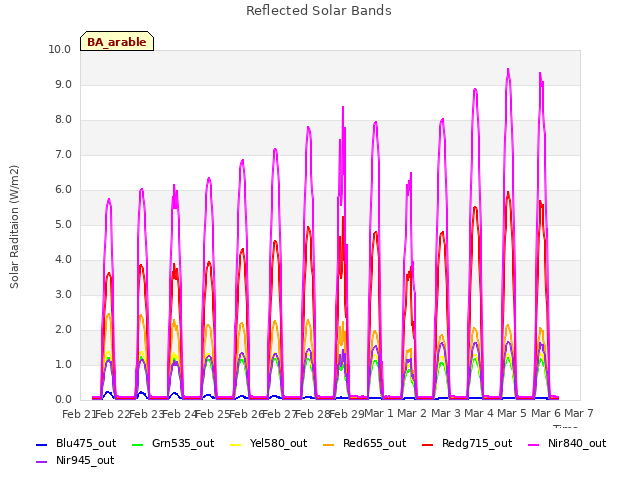Toggle the Yel580_out legend entry
Screen dimensions: 640x480
[x=269, y=443]
